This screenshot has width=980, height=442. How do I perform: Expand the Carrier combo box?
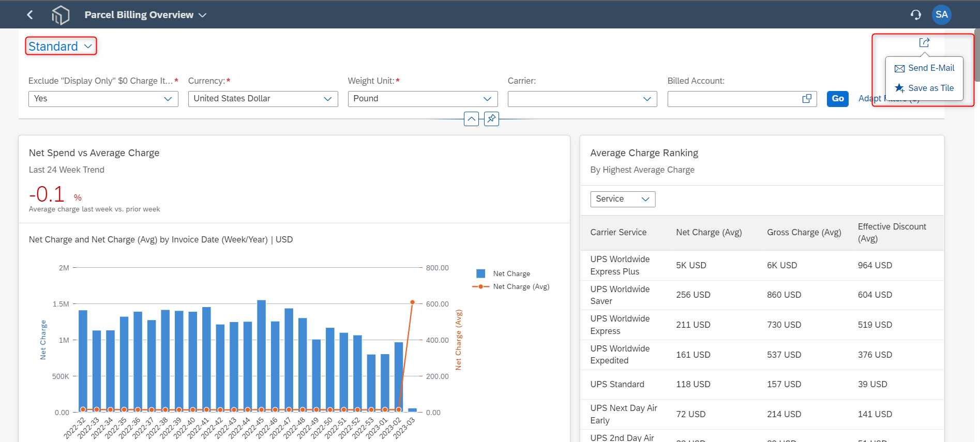pyautogui.click(x=582, y=99)
